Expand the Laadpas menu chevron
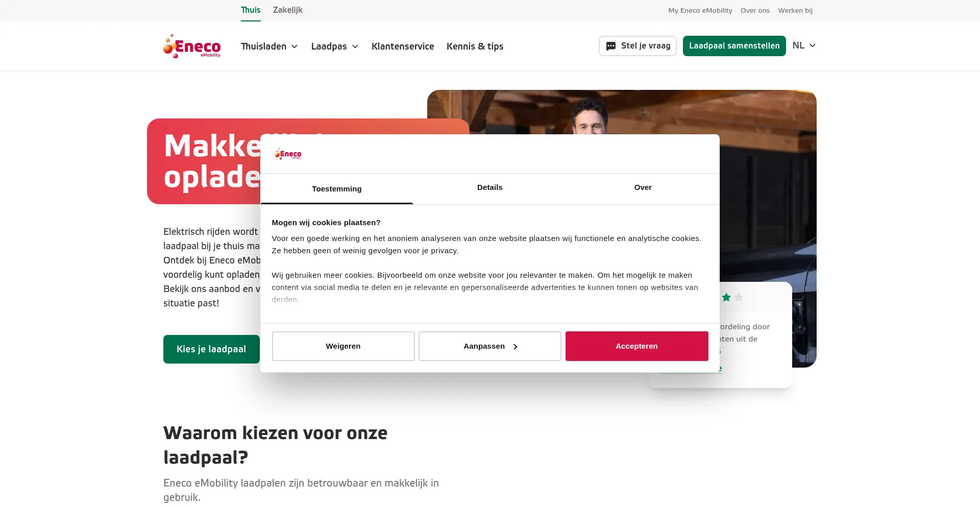This screenshot has height=507, width=980. [x=355, y=46]
